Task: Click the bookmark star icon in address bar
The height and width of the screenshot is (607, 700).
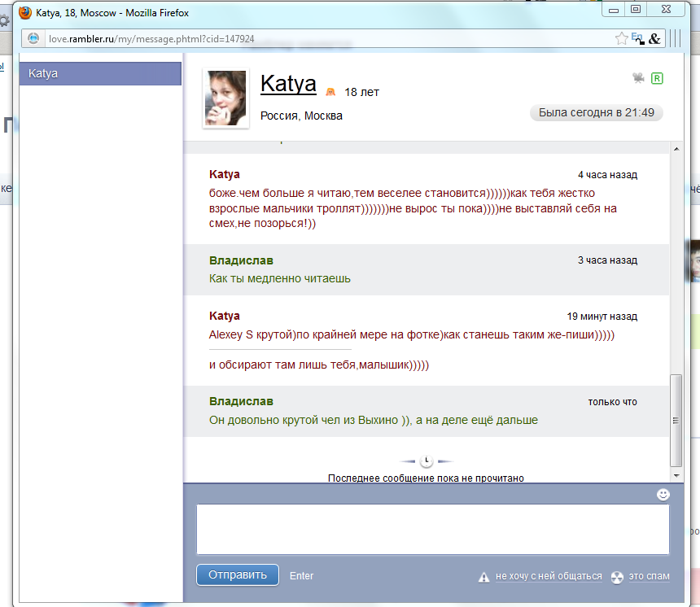Action: [621, 39]
